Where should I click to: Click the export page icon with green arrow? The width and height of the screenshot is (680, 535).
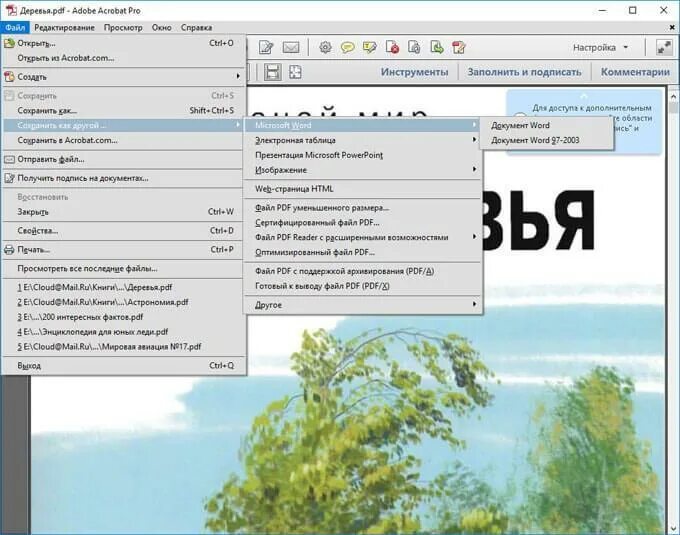click(x=437, y=47)
